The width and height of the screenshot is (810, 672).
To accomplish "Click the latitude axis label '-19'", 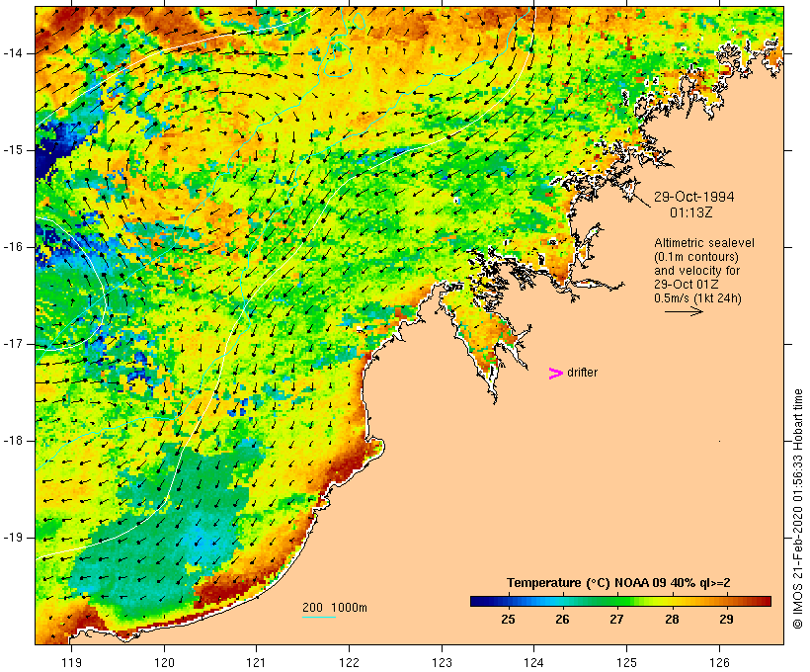I will pyautogui.click(x=13, y=538).
